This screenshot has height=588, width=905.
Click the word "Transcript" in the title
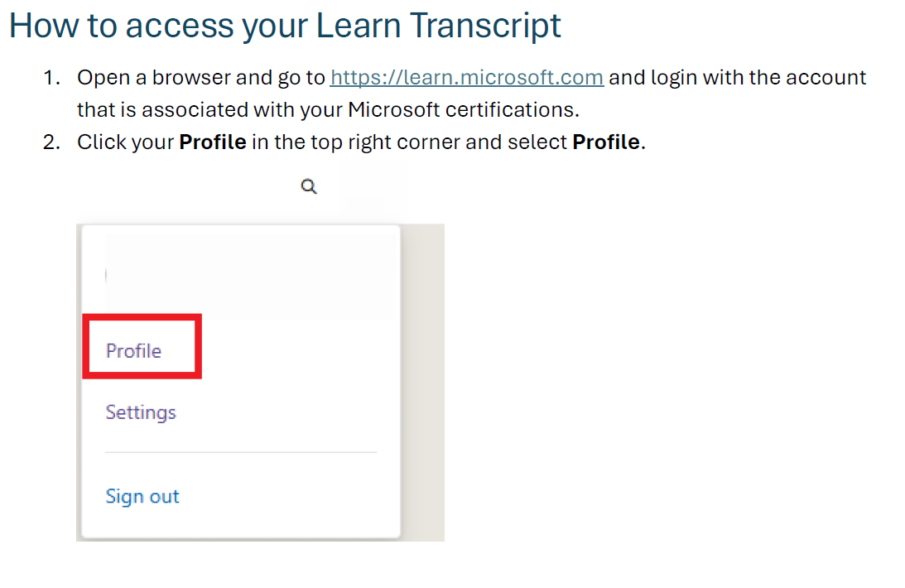point(486,26)
